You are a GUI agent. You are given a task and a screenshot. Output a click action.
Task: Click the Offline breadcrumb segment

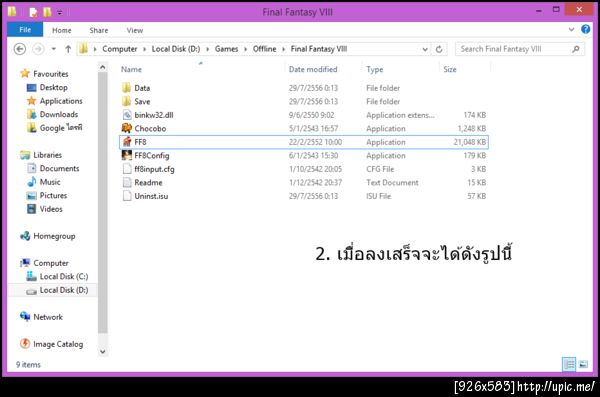click(264, 49)
